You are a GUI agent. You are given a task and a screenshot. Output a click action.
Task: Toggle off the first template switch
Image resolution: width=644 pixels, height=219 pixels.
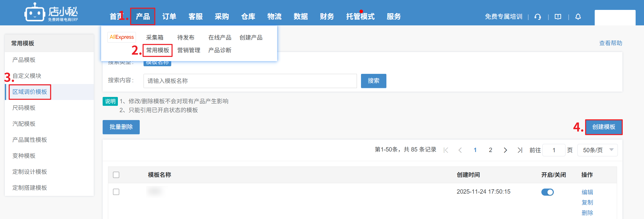click(x=547, y=192)
